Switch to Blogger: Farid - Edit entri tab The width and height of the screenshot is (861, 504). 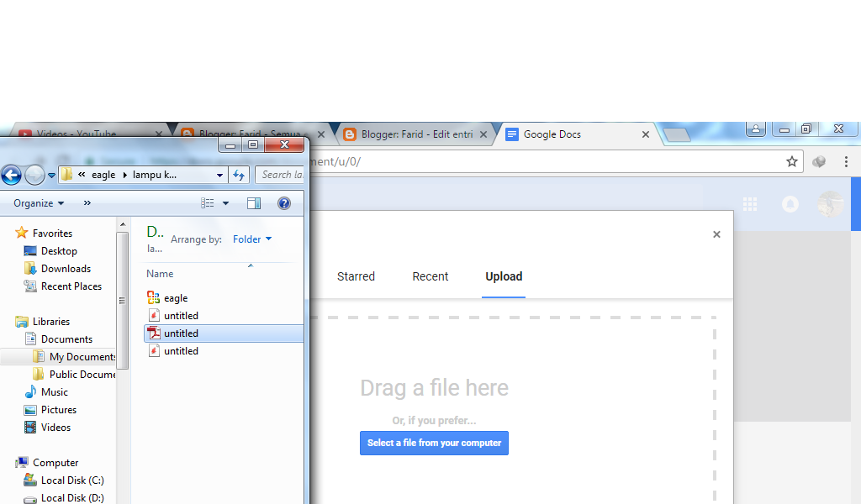point(417,134)
